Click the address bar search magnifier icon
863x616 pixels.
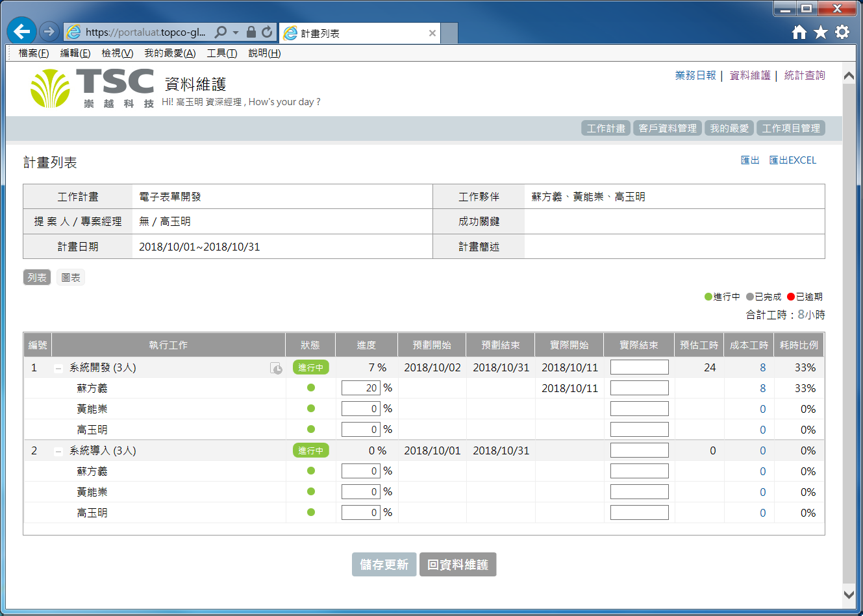pyautogui.click(x=221, y=32)
